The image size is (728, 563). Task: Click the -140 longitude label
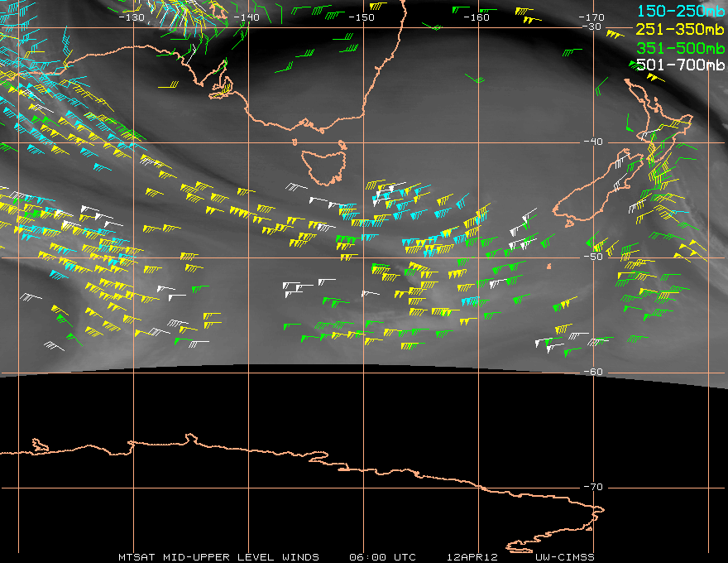[247, 17]
